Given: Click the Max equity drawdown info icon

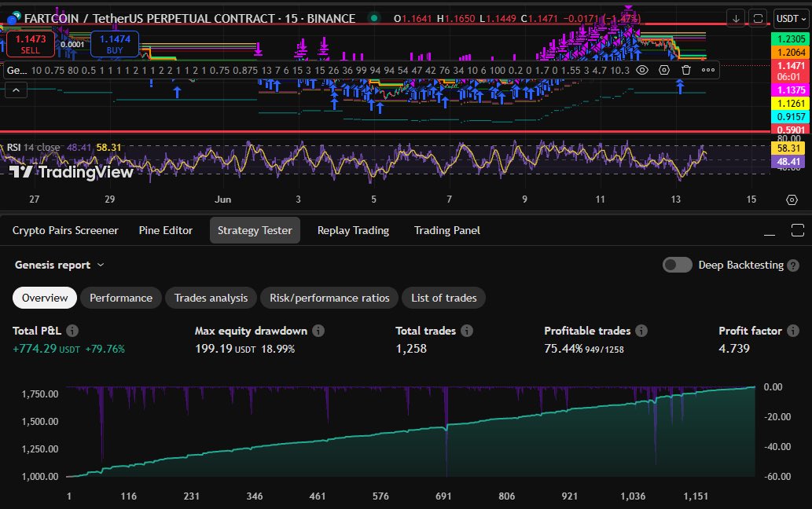Looking at the screenshot, I should 318,331.
